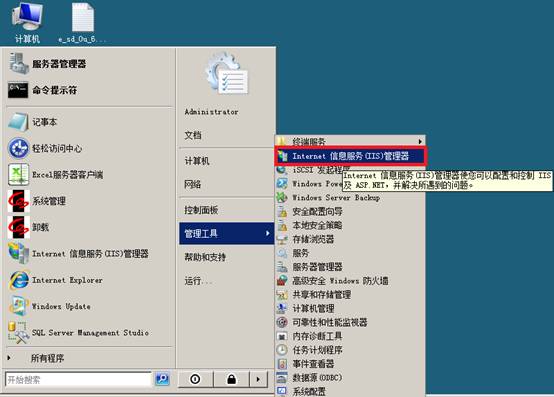Viewport: 554px width, 397px height.
Task: Expand the 所有程序 arrow
Action: coord(9,358)
